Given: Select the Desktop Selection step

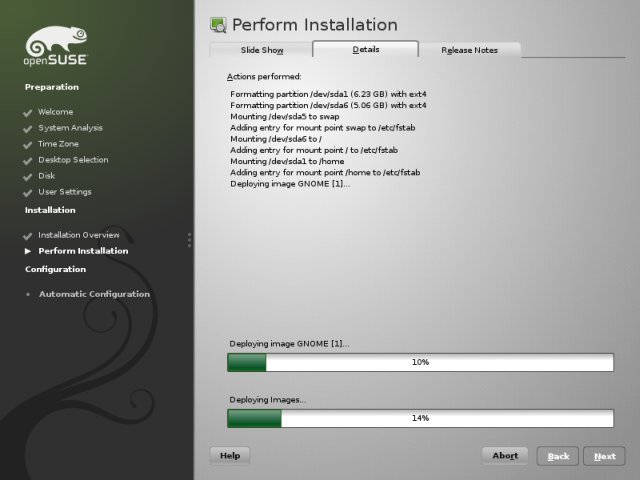Looking at the screenshot, I should (x=73, y=160).
